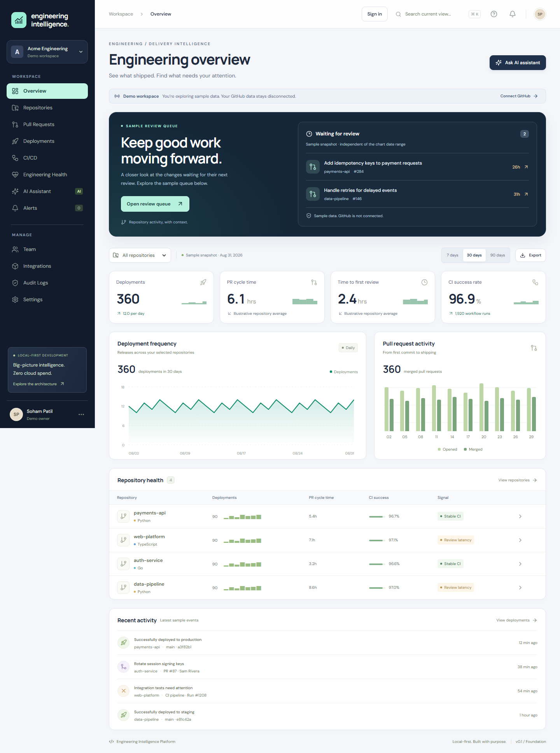Click the rocket icon on Deployments card

coord(203,282)
